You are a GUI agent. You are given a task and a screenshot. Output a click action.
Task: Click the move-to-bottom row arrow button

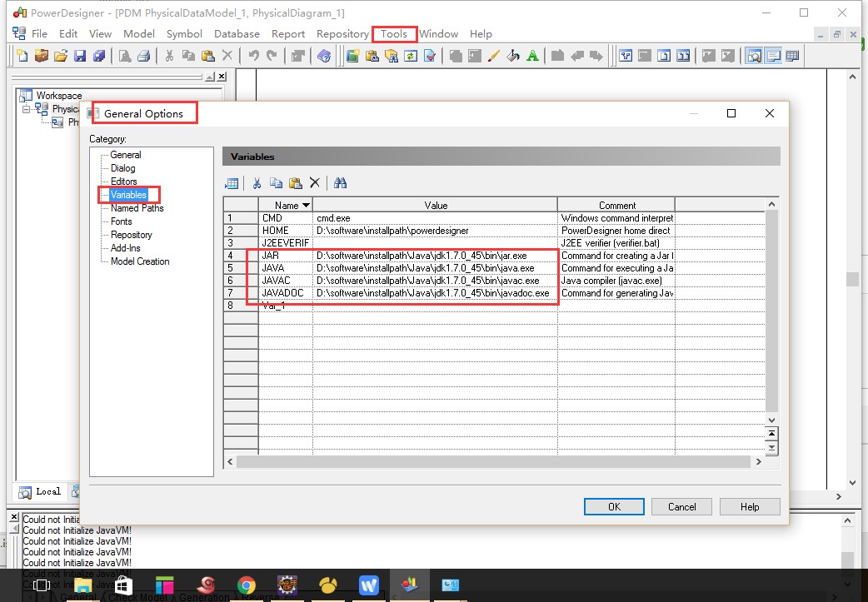[771, 448]
